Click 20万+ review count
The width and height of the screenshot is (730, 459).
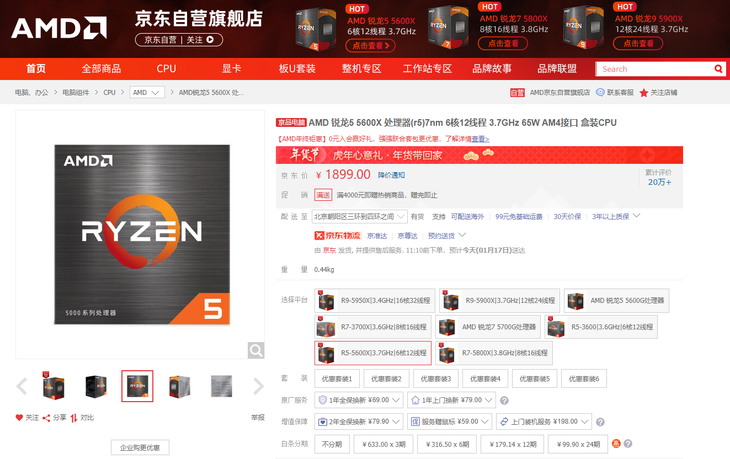coord(659,182)
